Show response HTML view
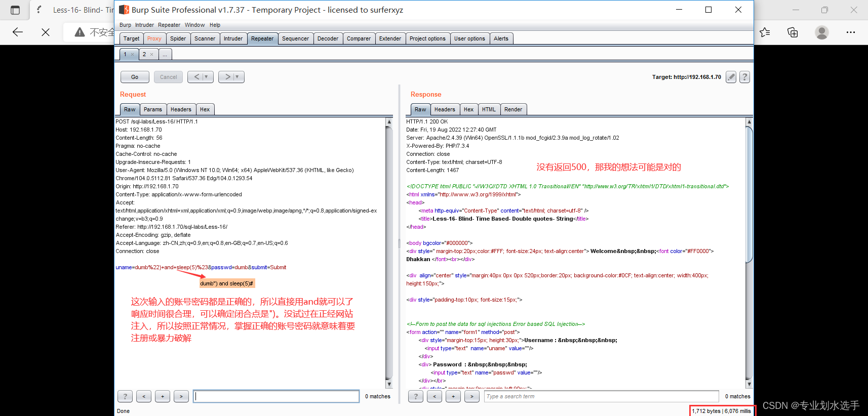The height and width of the screenshot is (416, 868). [x=489, y=109]
